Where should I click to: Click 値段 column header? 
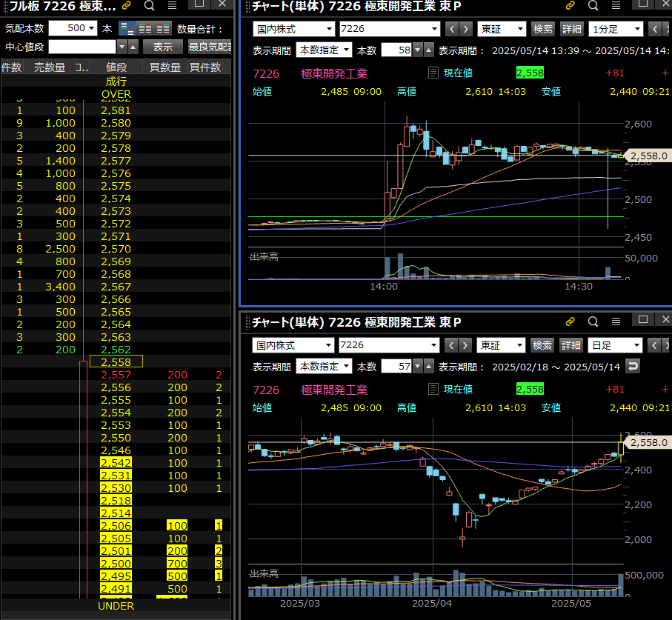(x=116, y=67)
